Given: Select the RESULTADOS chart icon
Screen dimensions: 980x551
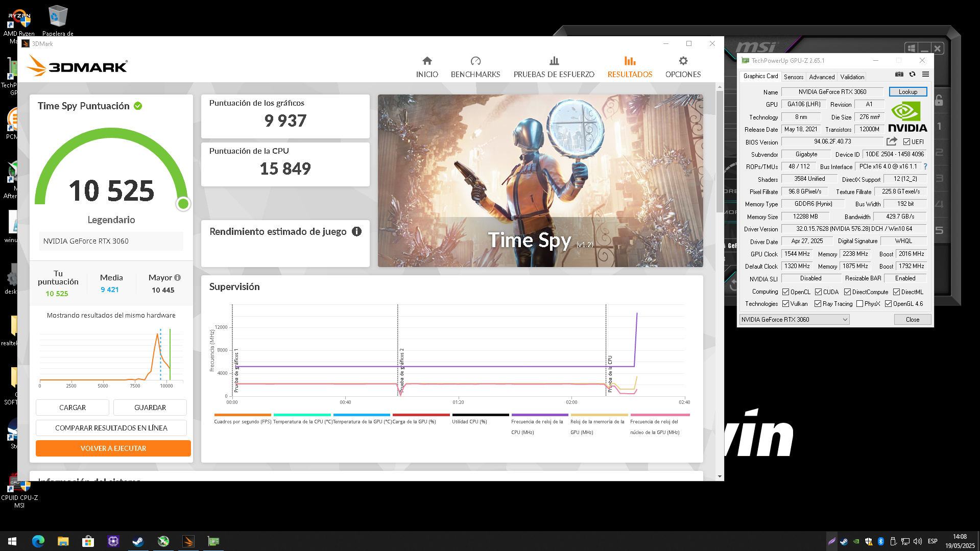Looking at the screenshot, I should point(630,61).
